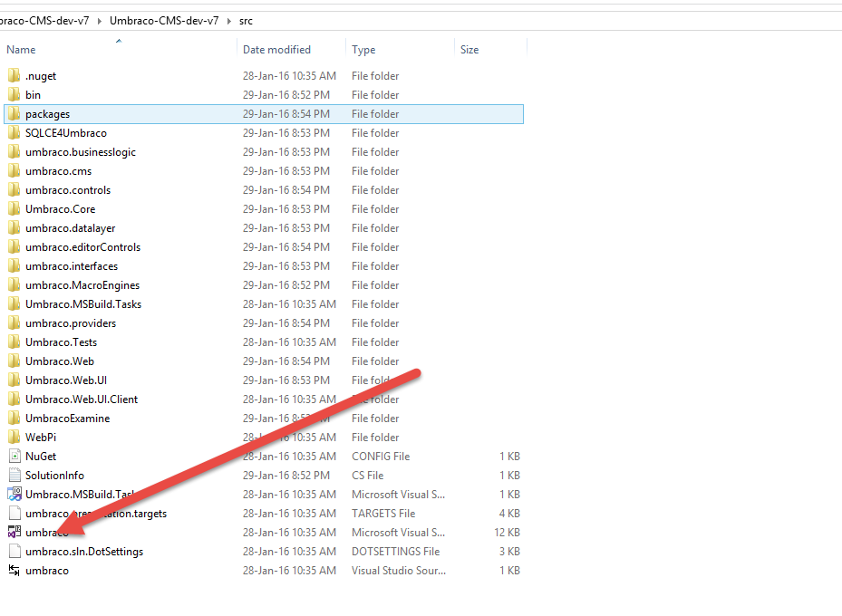842x616 pixels.
Task: Click Umbraco.MSBuild.Tasks folder icon
Action: [x=15, y=304]
